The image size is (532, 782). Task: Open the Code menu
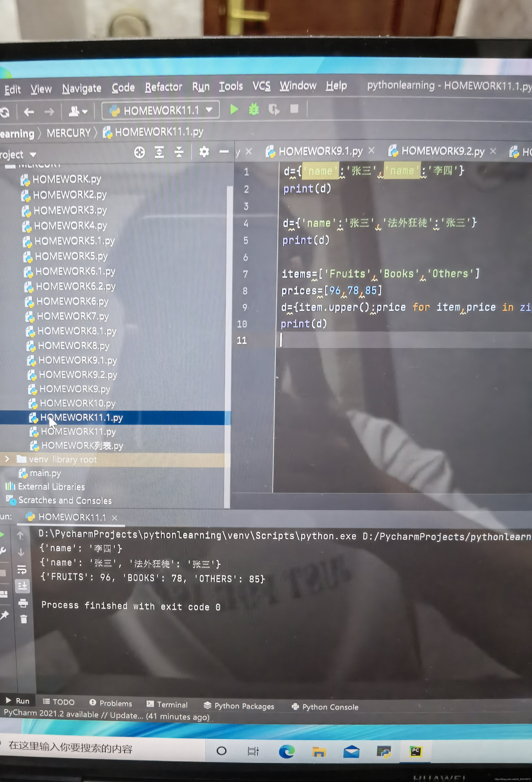123,88
